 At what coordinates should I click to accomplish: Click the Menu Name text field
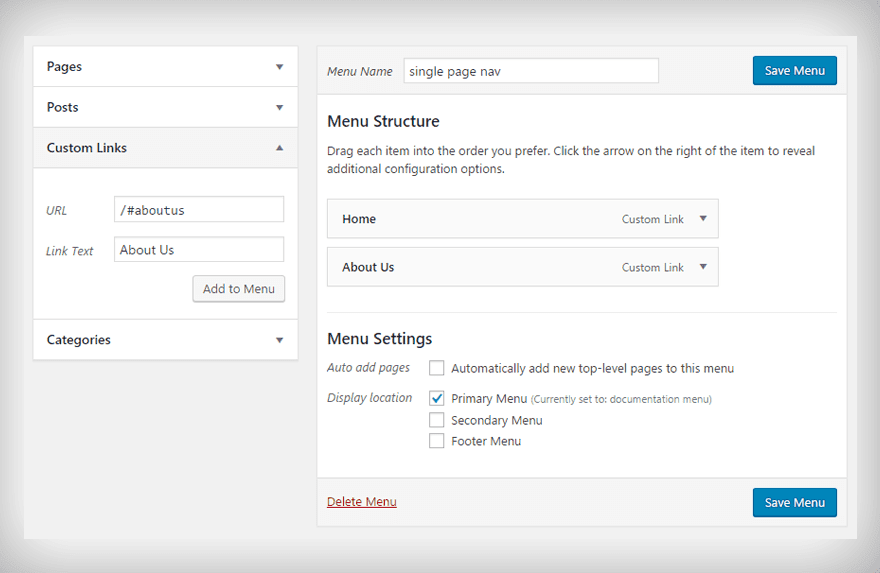tap(531, 71)
